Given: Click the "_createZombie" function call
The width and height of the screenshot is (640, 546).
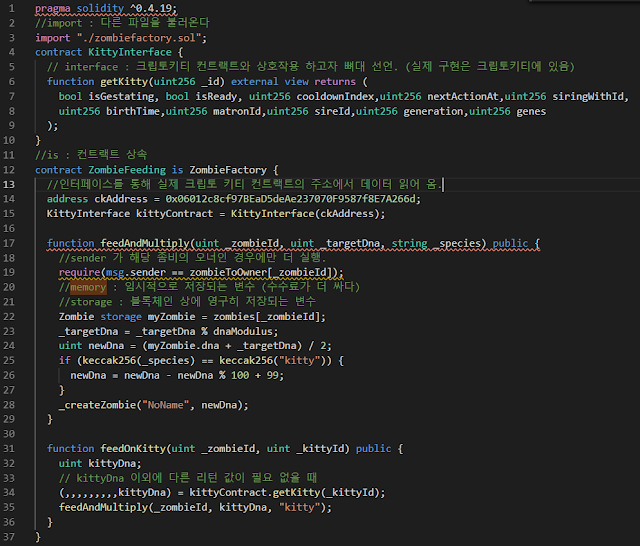Looking at the screenshot, I should point(97,405).
